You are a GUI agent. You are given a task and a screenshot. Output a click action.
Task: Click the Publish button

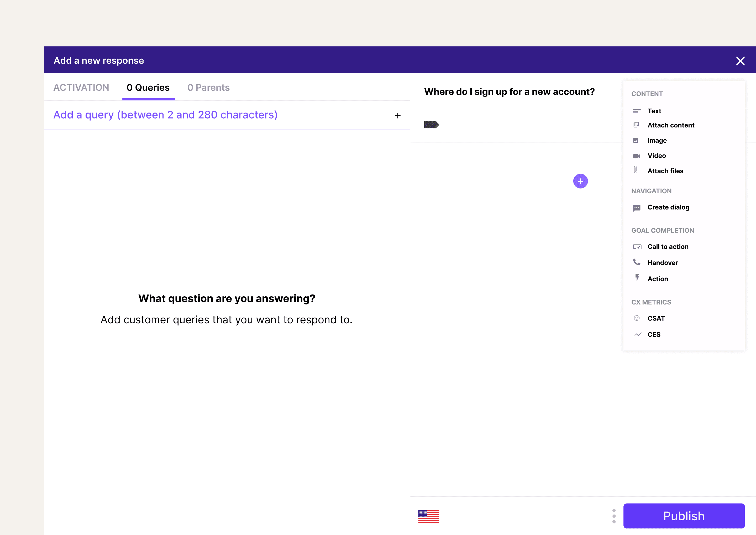coord(684,516)
